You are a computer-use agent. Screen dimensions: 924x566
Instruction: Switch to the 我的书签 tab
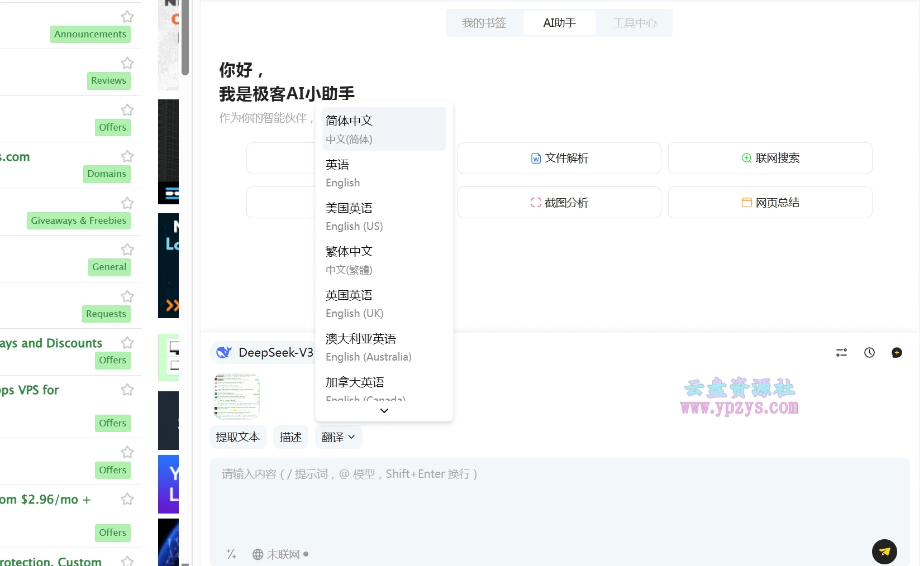click(484, 23)
